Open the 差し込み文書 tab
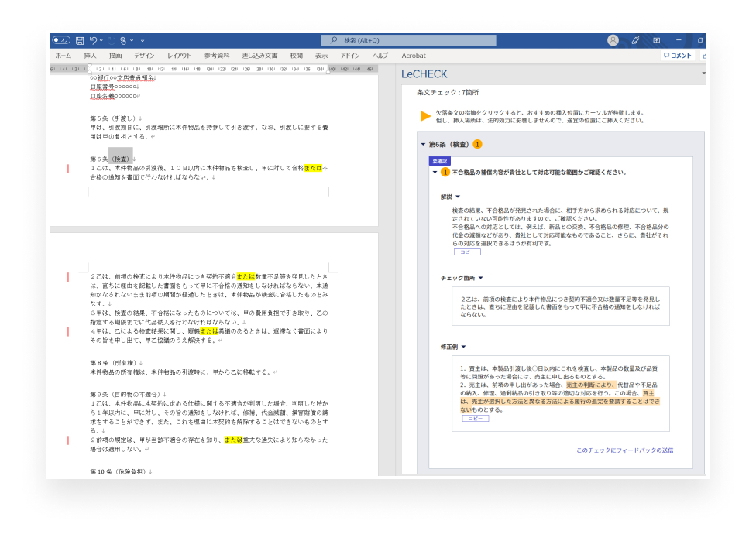This screenshot has width=756, height=541. tap(260, 56)
